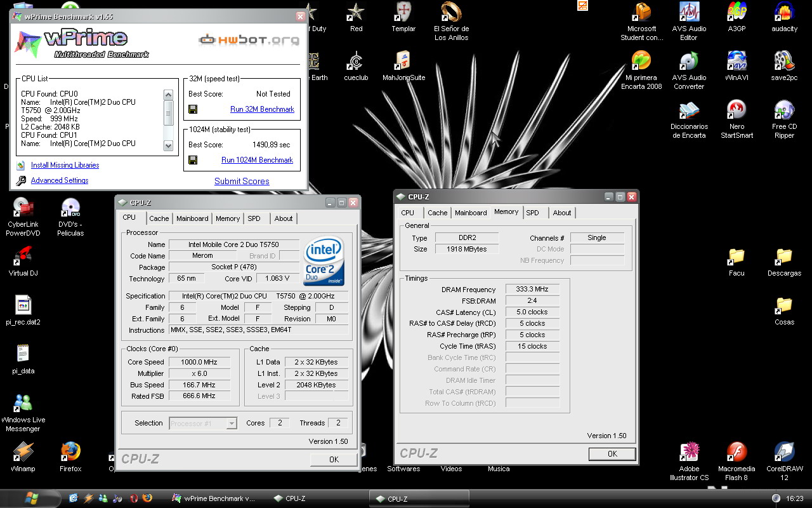
Task: Click up arrow of wPrime CPU List scrollbar
Action: click(168, 95)
